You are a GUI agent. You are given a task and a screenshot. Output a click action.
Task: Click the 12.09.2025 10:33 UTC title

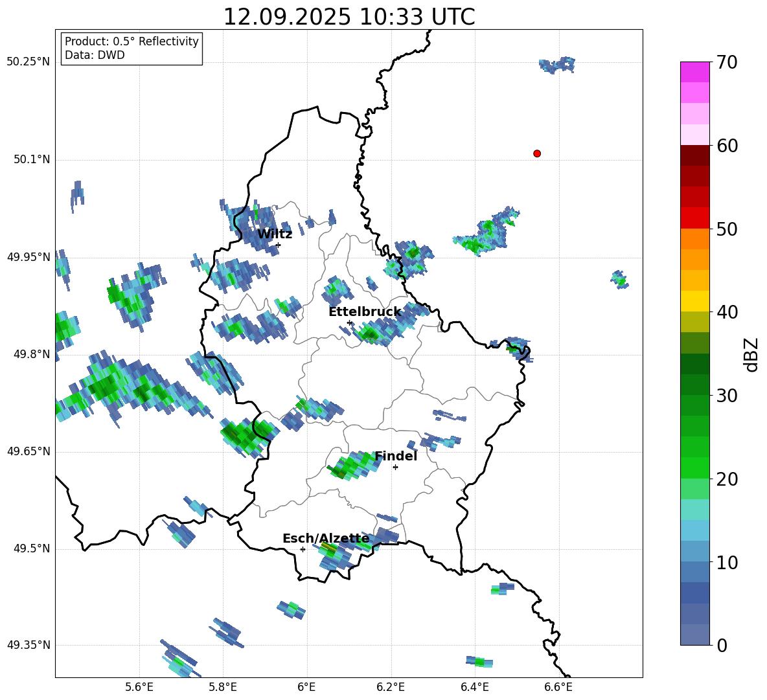(x=349, y=17)
